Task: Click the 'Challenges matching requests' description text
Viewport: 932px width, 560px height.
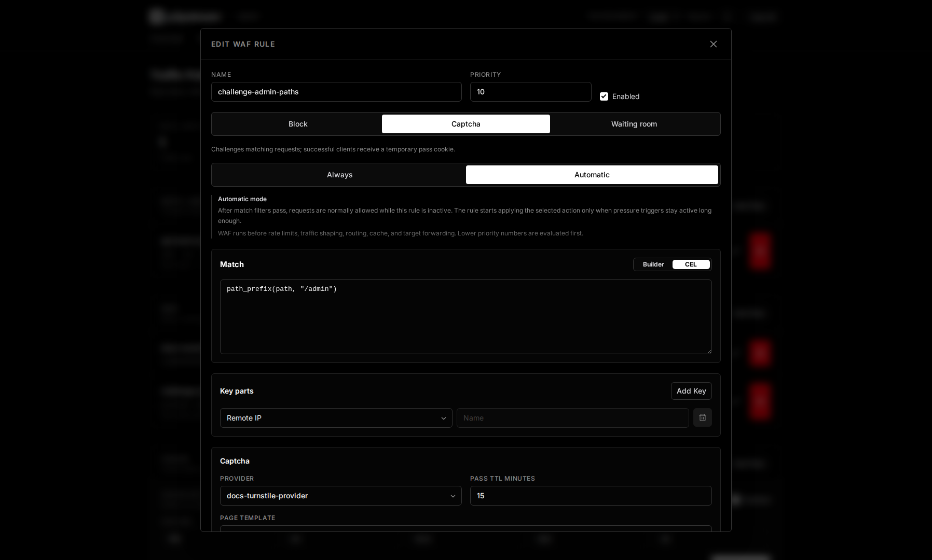Action: click(x=333, y=149)
